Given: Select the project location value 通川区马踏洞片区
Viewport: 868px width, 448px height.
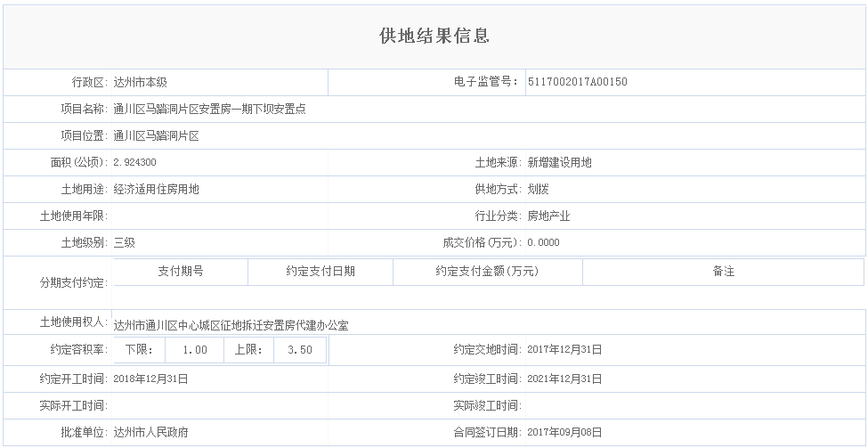Looking at the screenshot, I should 156,135.
